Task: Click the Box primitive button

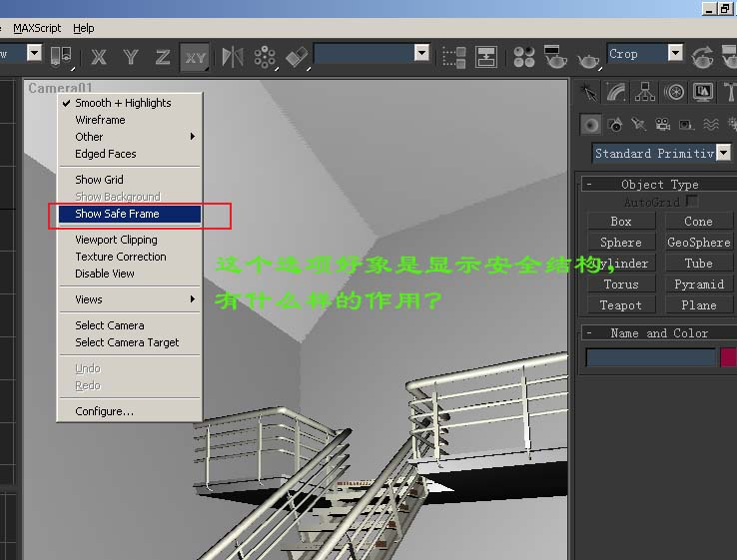Action: (620, 222)
